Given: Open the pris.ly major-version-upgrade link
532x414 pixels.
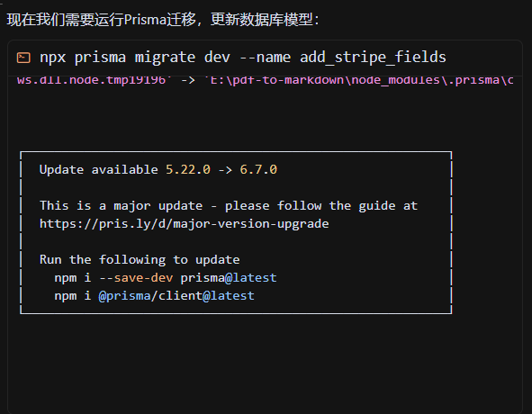Looking at the screenshot, I should coord(185,224).
